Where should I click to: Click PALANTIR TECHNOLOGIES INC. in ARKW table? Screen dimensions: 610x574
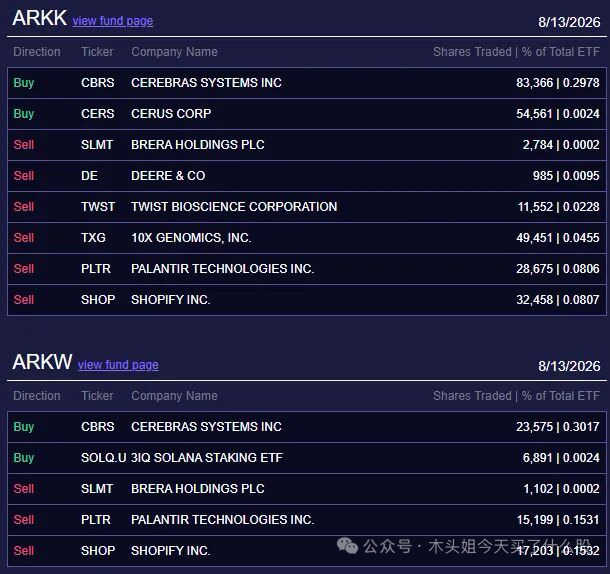[x=223, y=520]
